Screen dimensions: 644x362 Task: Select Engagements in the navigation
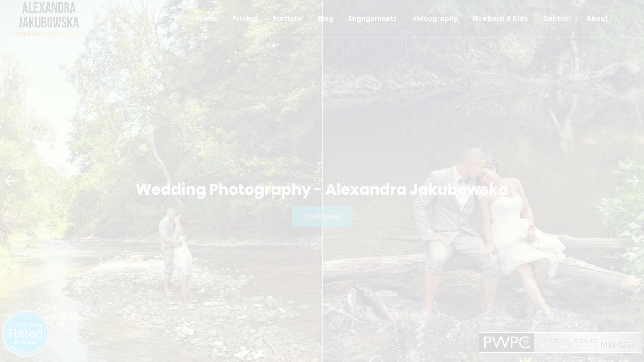click(x=372, y=19)
